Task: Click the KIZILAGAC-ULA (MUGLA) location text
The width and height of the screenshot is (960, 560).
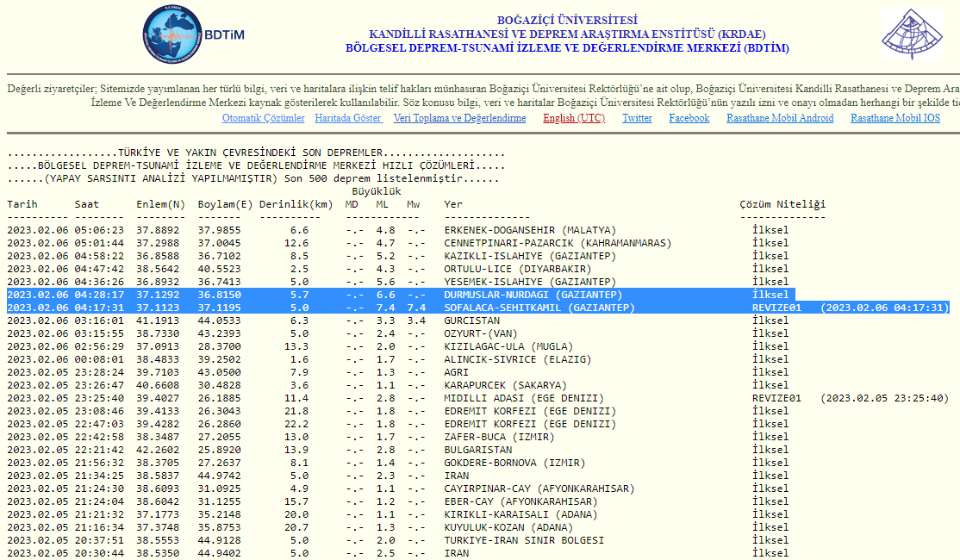Action: [x=508, y=346]
